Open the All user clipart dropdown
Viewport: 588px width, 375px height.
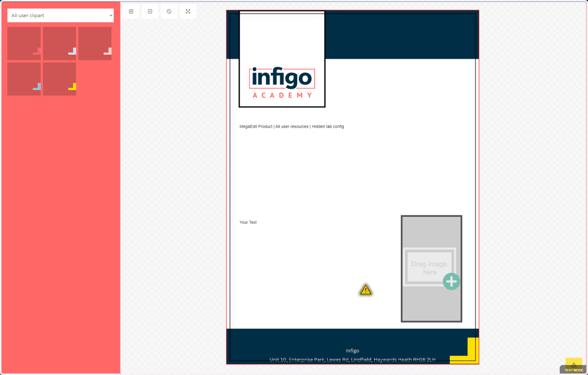point(60,16)
